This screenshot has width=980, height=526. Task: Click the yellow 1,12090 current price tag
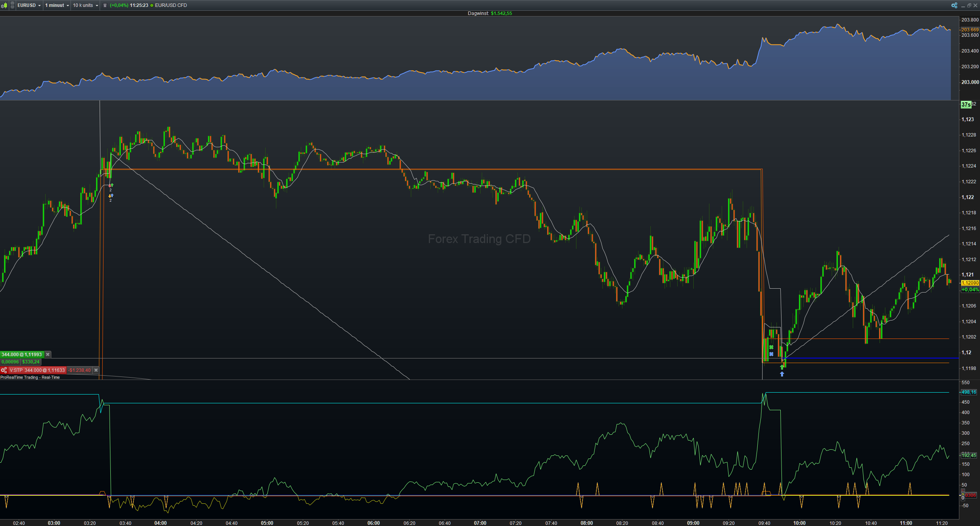pos(970,283)
